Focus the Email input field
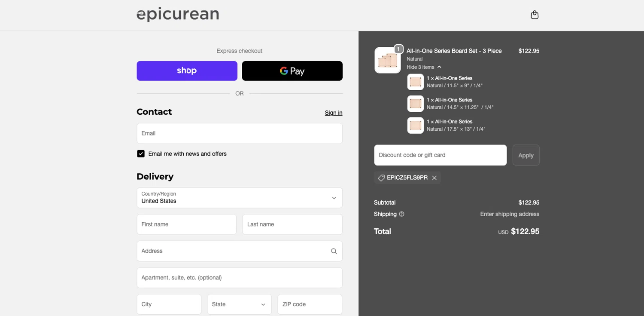This screenshot has width=644, height=316. tap(240, 133)
